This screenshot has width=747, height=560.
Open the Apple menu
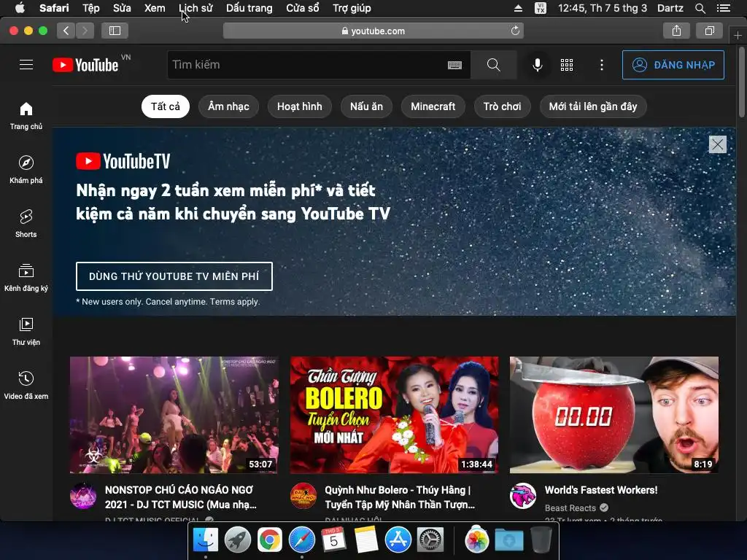click(x=20, y=8)
